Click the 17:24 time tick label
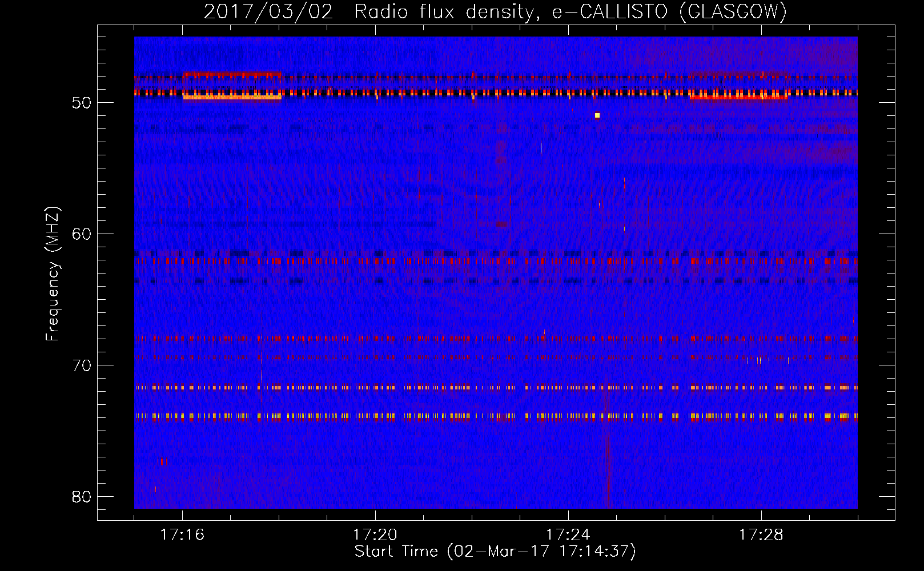 [x=568, y=535]
